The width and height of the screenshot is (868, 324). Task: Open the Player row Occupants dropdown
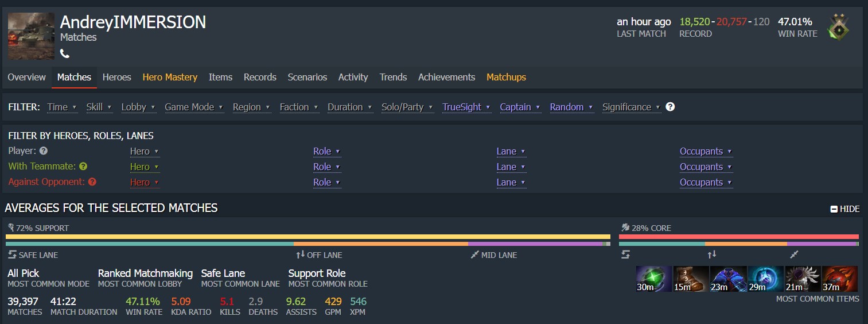706,151
